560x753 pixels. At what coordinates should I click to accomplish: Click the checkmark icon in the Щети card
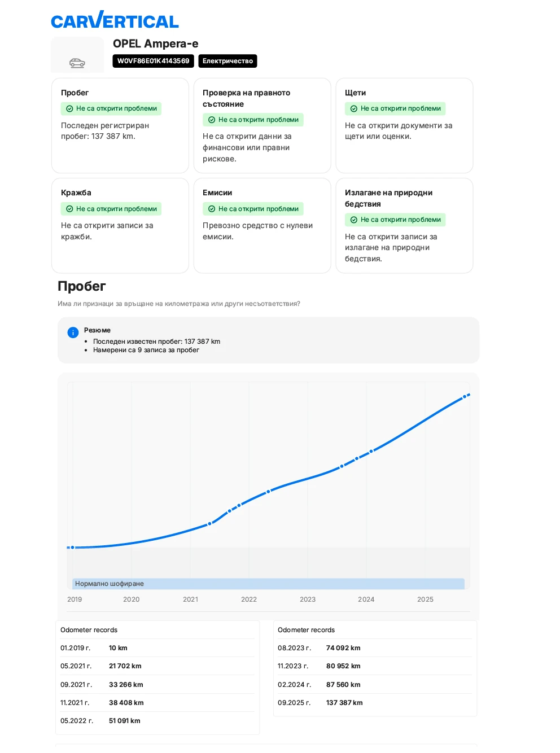[354, 108]
